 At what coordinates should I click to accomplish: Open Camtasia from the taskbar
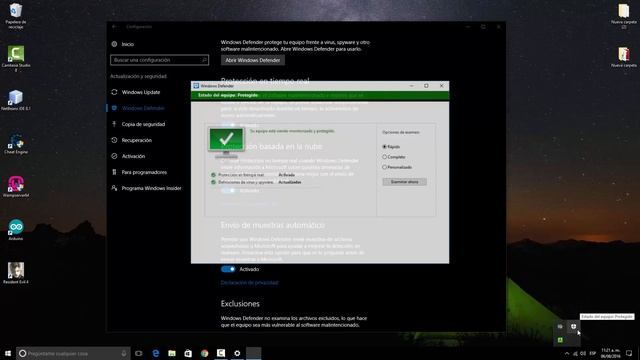point(221,353)
